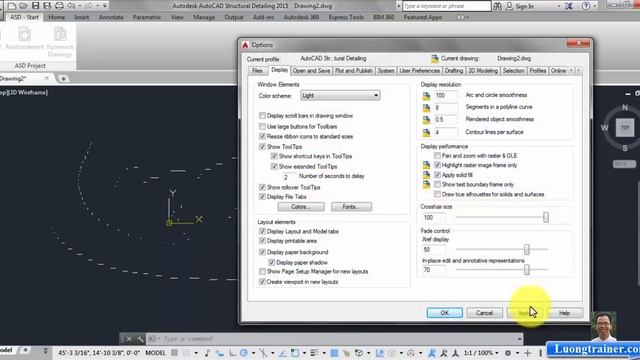Screen dimensions: 640x360
Task: Click the Fonts... button
Action: [x=351, y=207]
